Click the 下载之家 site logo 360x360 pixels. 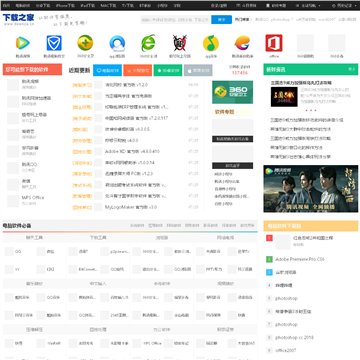[x=19, y=19]
